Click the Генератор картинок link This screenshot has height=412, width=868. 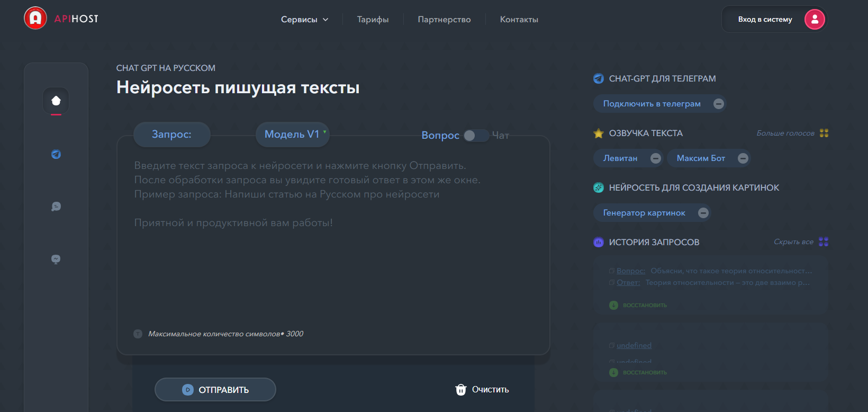(644, 213)
